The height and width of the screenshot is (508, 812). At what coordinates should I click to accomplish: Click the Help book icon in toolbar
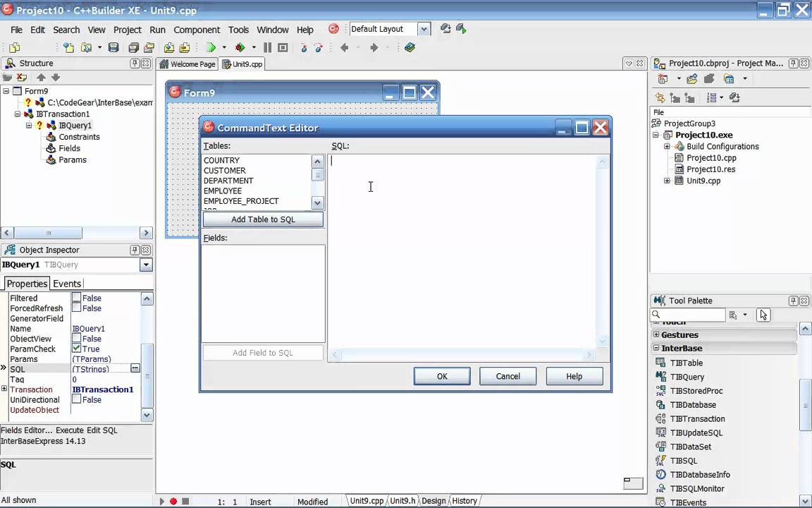410,48
